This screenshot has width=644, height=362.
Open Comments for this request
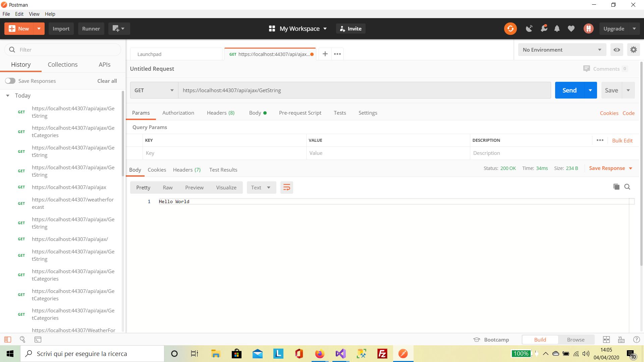click(605, 69)
